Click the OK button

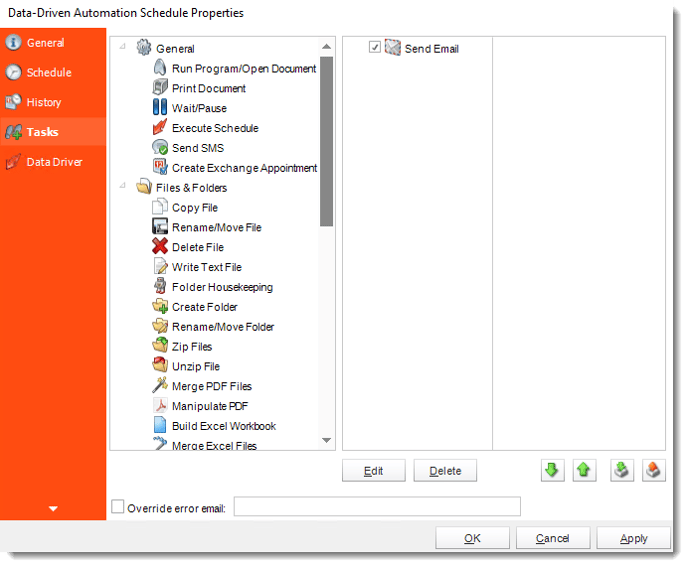pyautogui.click(x=472, y=538)
